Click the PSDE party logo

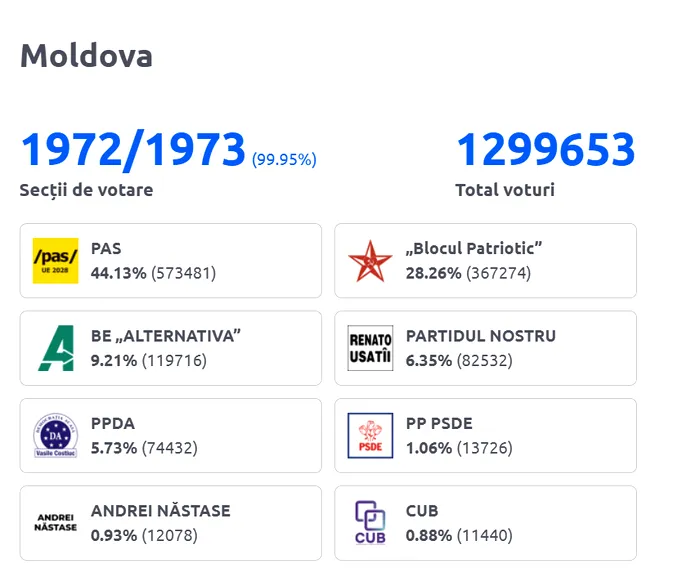pyautogui.click(x=370, y=436)
